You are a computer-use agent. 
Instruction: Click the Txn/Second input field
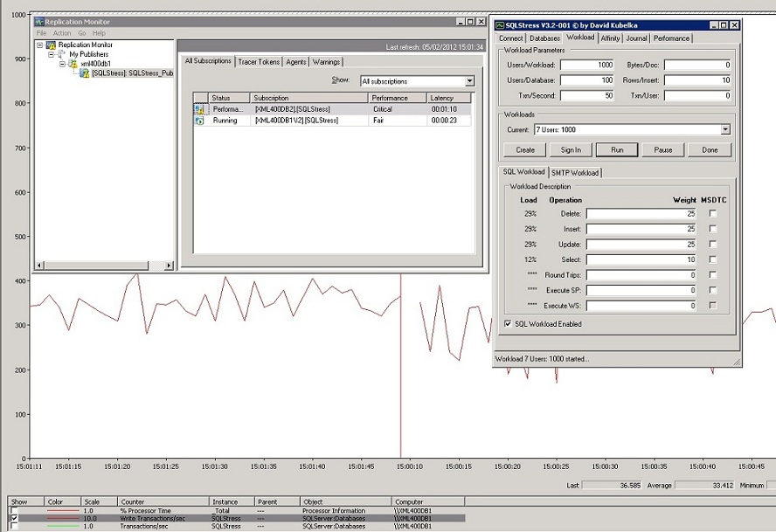[x=586, y=95]
